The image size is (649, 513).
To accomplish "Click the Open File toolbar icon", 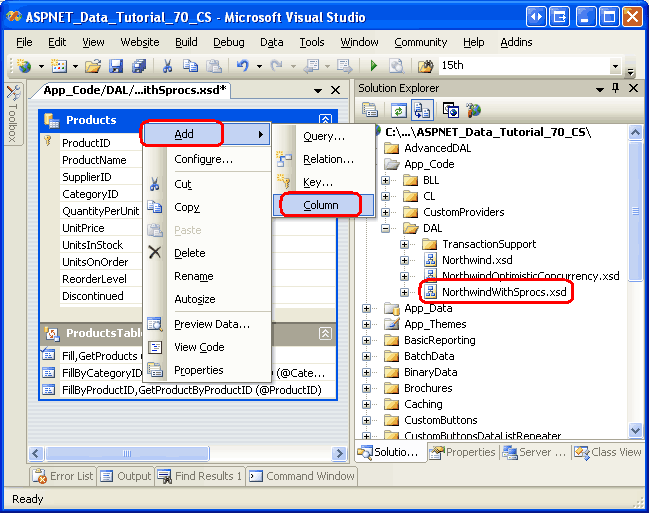I will [x=93, y=66].
